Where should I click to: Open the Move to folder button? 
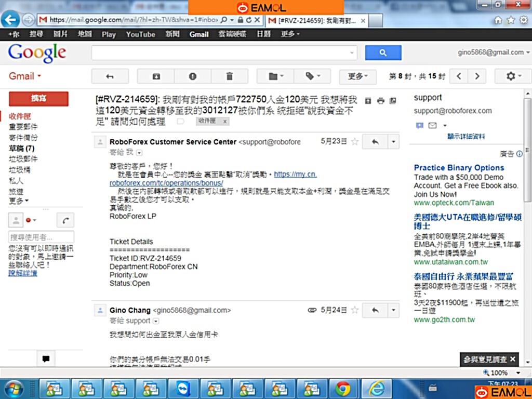pyautogui.click(x=275, y=76)
